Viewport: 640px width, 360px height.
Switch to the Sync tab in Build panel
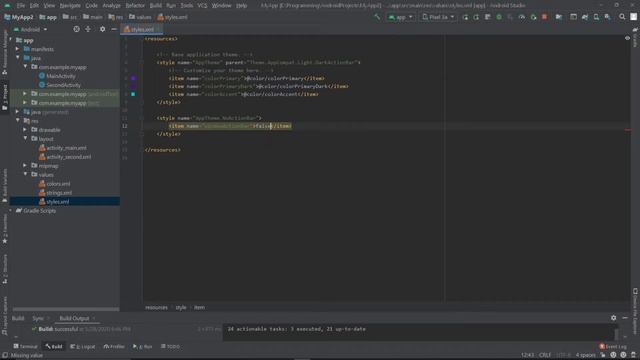pyautogui.click(x=38, y=318)
